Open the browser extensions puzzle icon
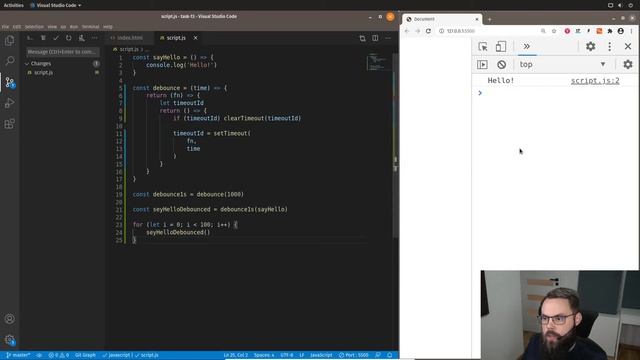Viewport: 640px width, 360px height. coord(610,31)
